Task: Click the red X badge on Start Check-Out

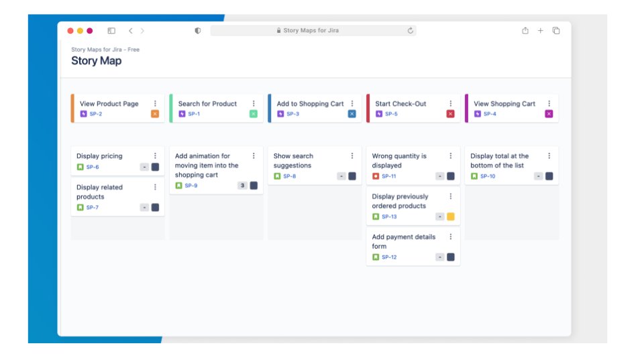Action: coord(450,114)
